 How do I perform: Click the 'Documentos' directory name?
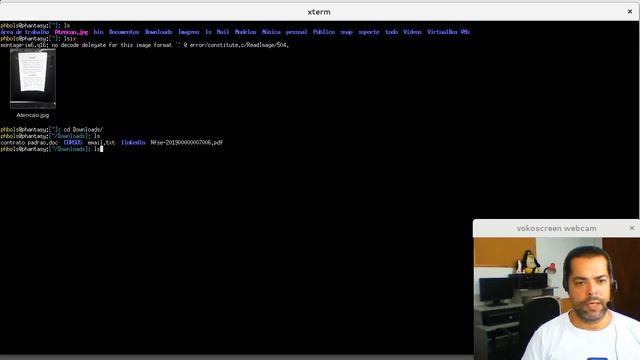click(x=124, y=32)
